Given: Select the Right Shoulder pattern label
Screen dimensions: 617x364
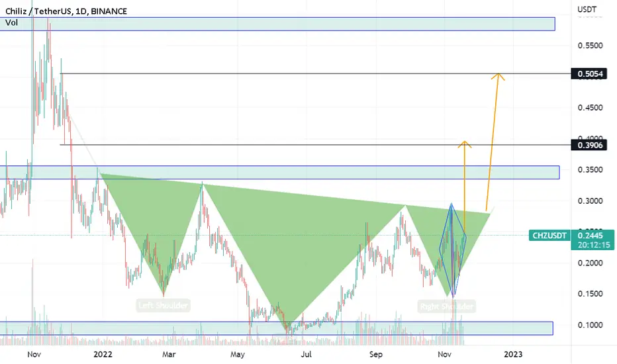Looking at the screenshot, I should (x=447, y=306).
